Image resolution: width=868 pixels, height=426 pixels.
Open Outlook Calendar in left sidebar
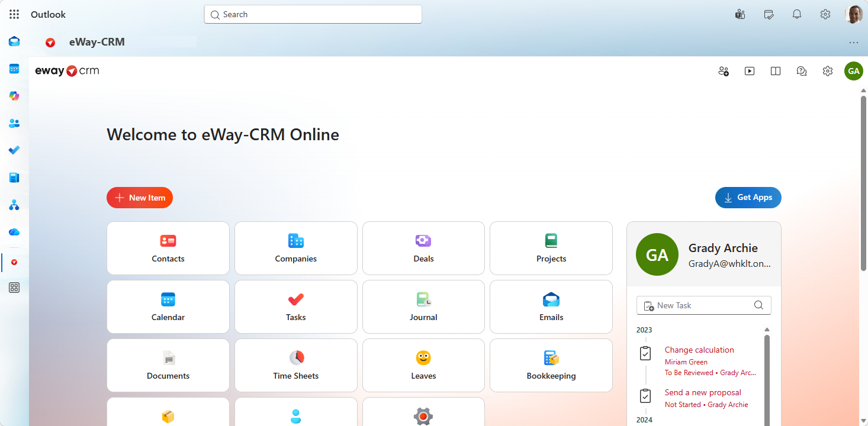(x=14, y=69)
